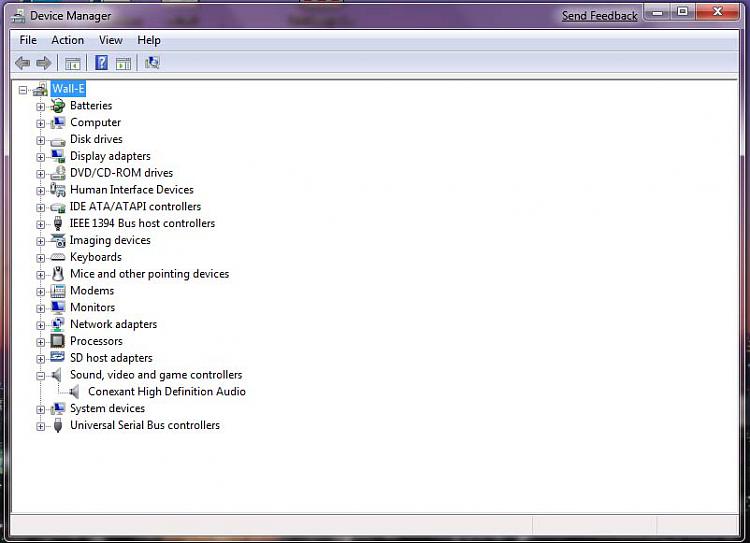Select the System devices label
The height and width of the screenshot is (543, 750).
[107, 408]
